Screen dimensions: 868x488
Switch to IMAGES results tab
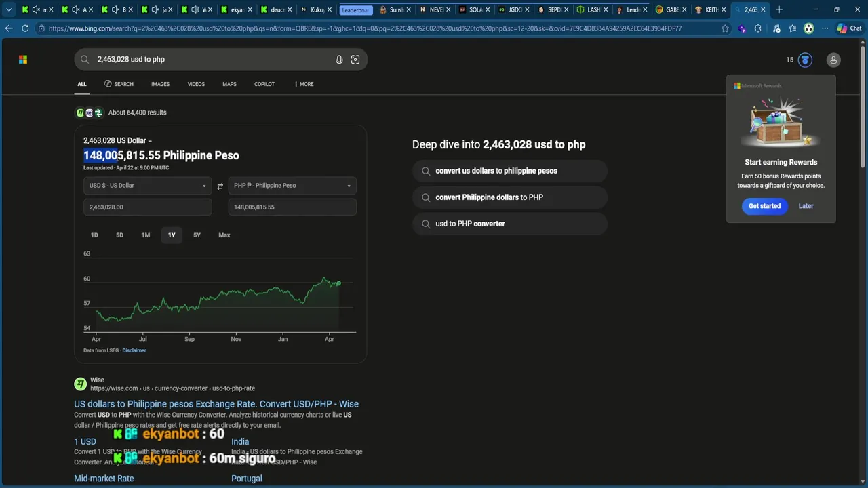[x=160, y=84]
